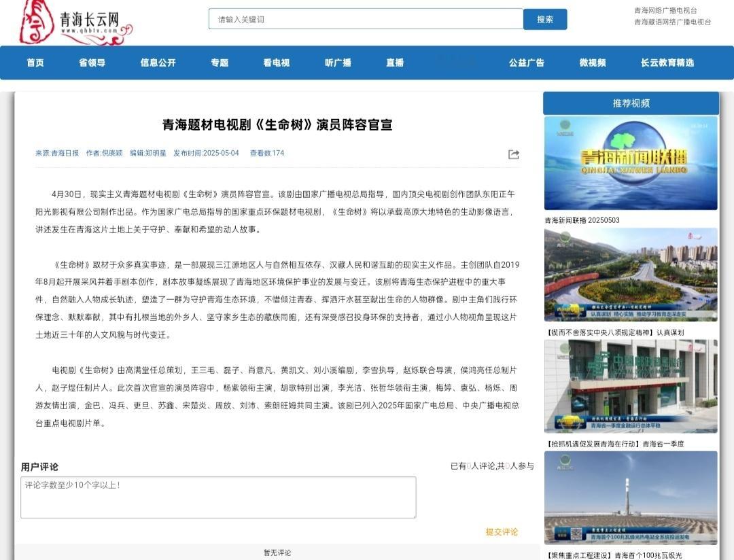Open the 青海藏语网络广播电视台 link
The height and width of the screenshot is (560, 734).
(x=673, y=22)
